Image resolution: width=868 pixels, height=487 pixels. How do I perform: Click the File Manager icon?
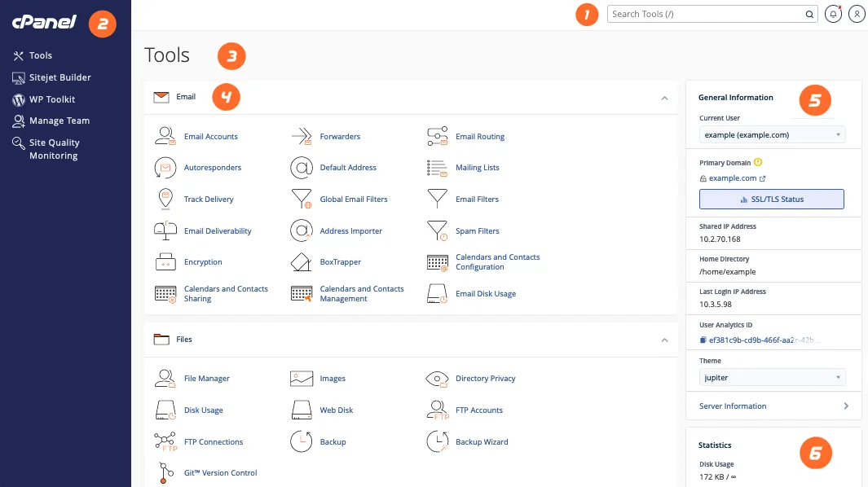(165, 379)
